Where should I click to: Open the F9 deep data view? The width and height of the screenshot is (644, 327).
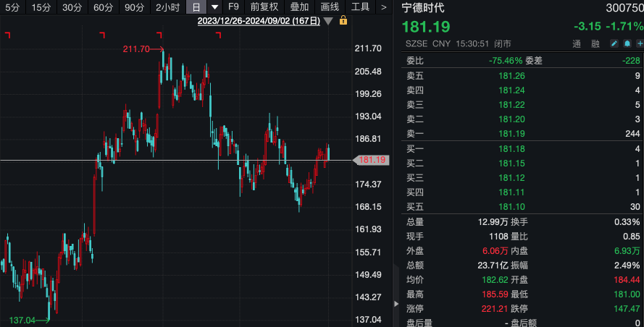[x=233, y=7]
